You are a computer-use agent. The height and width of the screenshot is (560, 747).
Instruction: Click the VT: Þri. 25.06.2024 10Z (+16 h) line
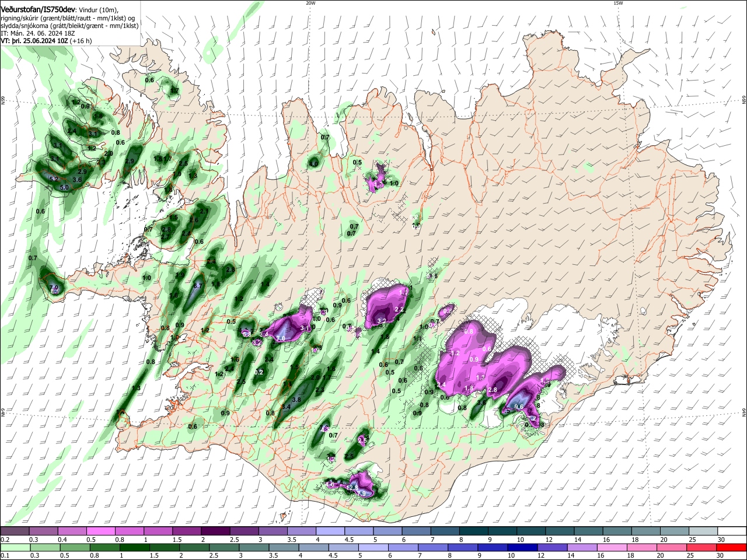tap(46, 41)
